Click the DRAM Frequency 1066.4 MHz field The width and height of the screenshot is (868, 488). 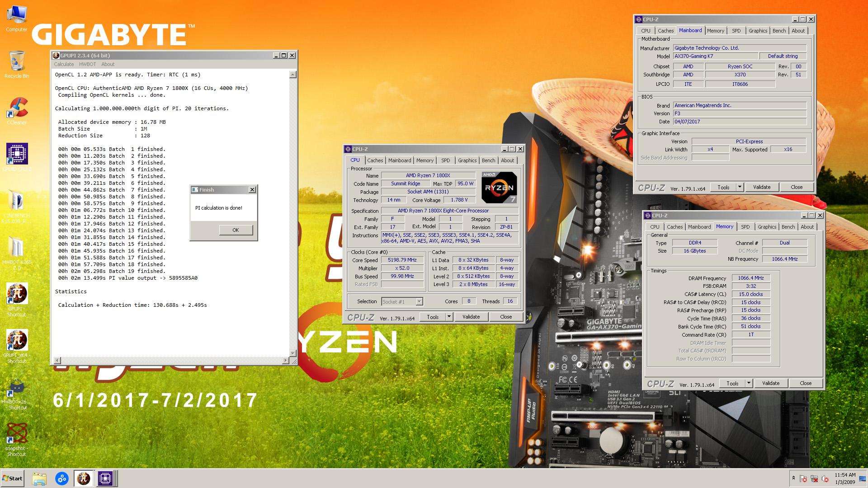750,278
